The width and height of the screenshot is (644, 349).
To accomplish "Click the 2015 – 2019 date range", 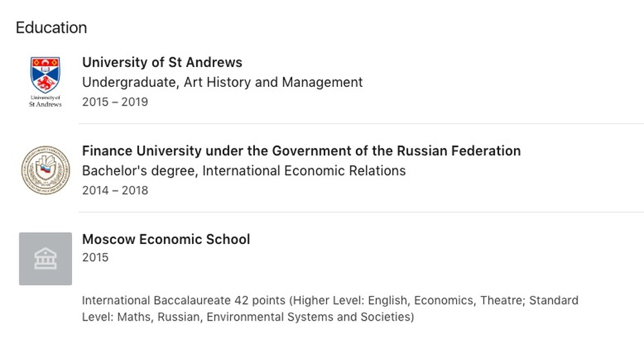I will click(115, 102).
